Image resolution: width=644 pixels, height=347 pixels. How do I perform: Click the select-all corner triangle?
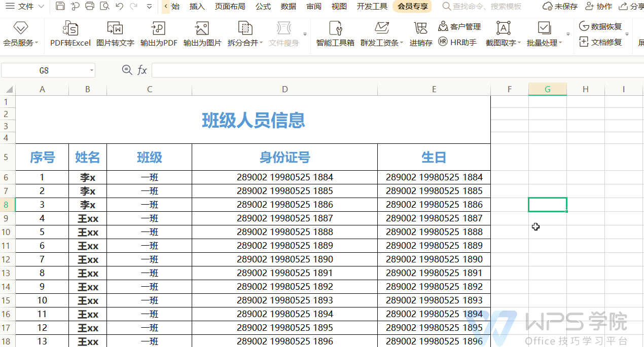tap(8, 89)
